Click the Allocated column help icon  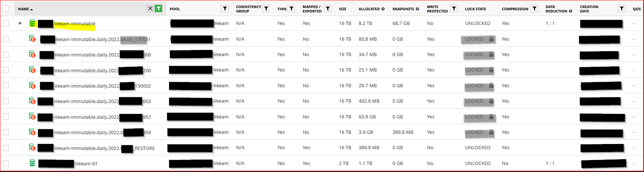[383, 9]
